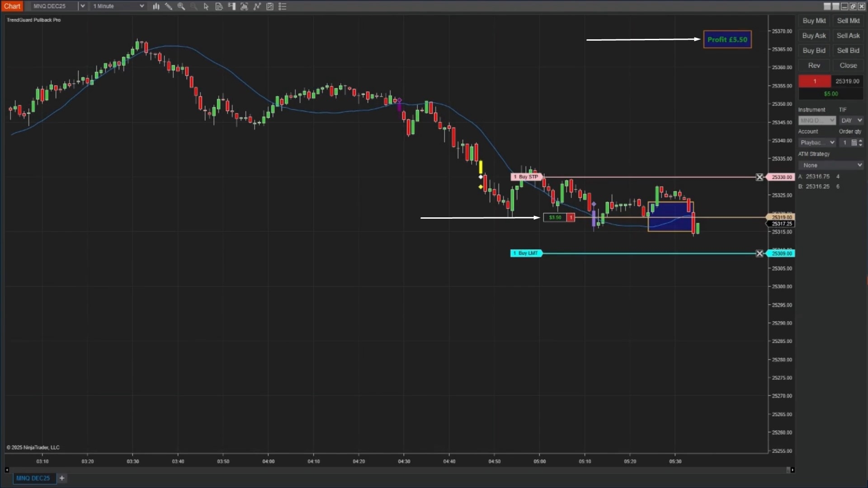Click Buy Mkt to place a market order

click(x=813, y=20)
